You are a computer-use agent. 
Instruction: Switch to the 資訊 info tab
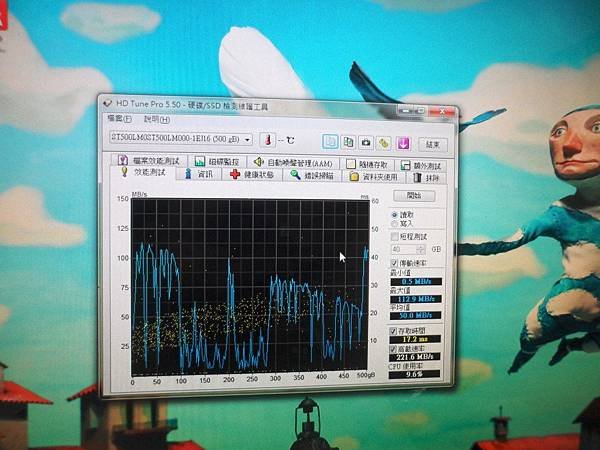tap(199, 174)
